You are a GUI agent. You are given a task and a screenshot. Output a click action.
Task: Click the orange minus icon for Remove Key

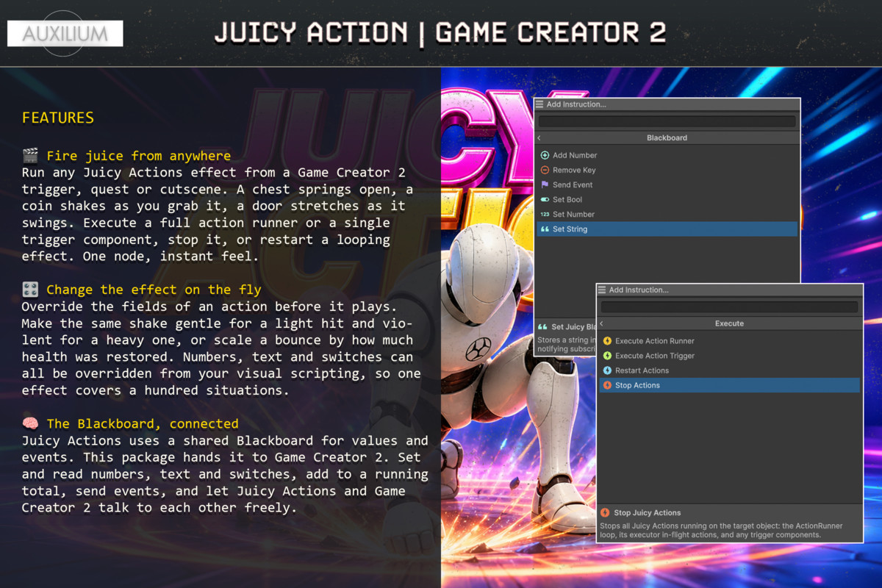[x=545, y=170]
